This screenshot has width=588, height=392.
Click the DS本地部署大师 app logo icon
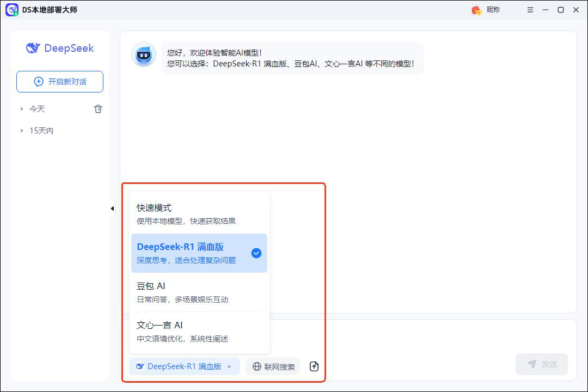click(x=12, y=10)
